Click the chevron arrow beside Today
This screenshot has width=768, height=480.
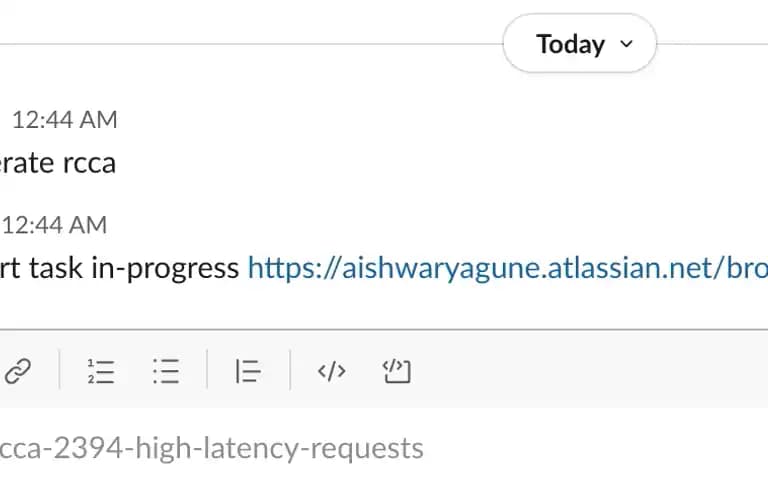pos(626,44)
